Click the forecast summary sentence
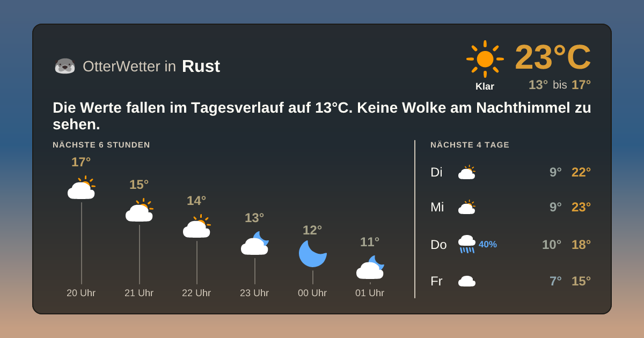644x338 pixels. (322, 116)
